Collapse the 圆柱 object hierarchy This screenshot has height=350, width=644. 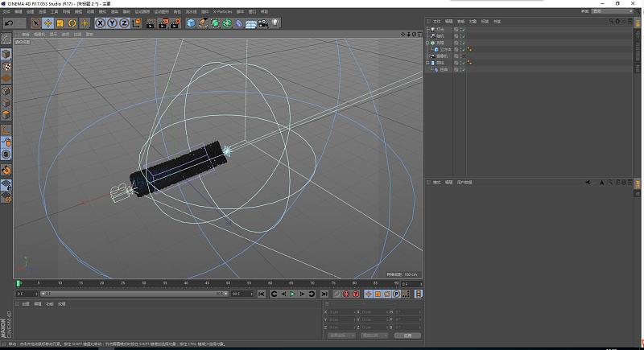point(428,63)
